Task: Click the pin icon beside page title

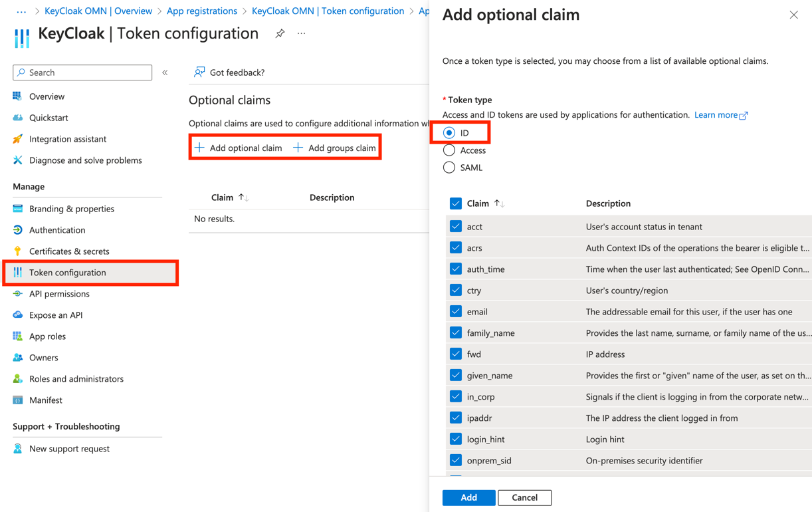Action: point(280,33)
